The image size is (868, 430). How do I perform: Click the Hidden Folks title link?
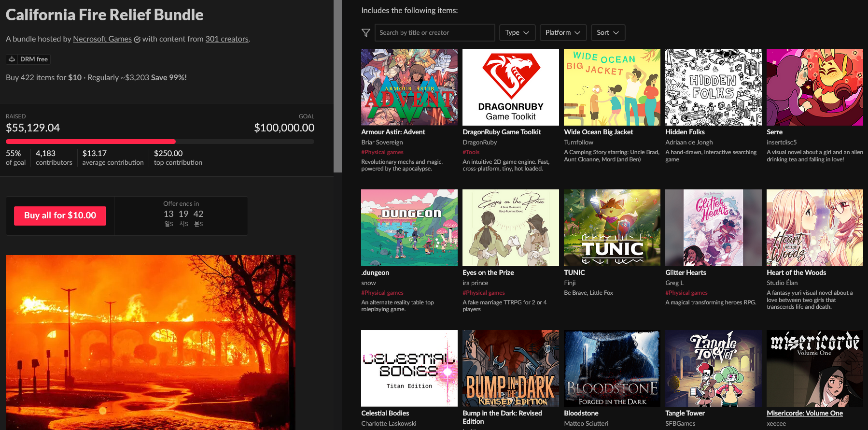pyautogui.click(x=685, y=132)
